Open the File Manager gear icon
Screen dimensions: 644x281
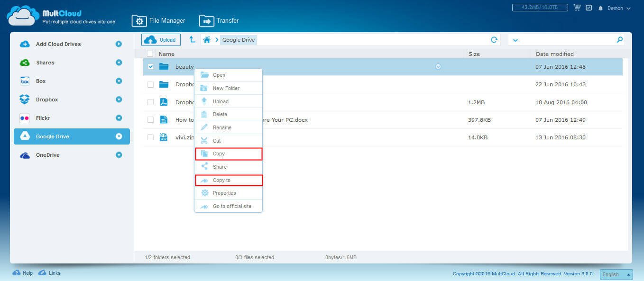click(x=139, y=20)
